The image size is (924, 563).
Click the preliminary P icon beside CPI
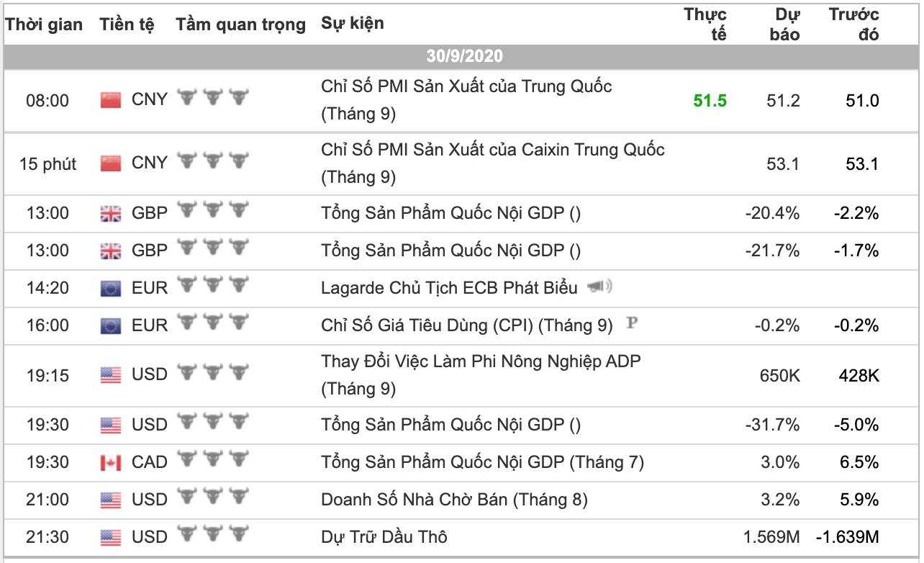632,323
